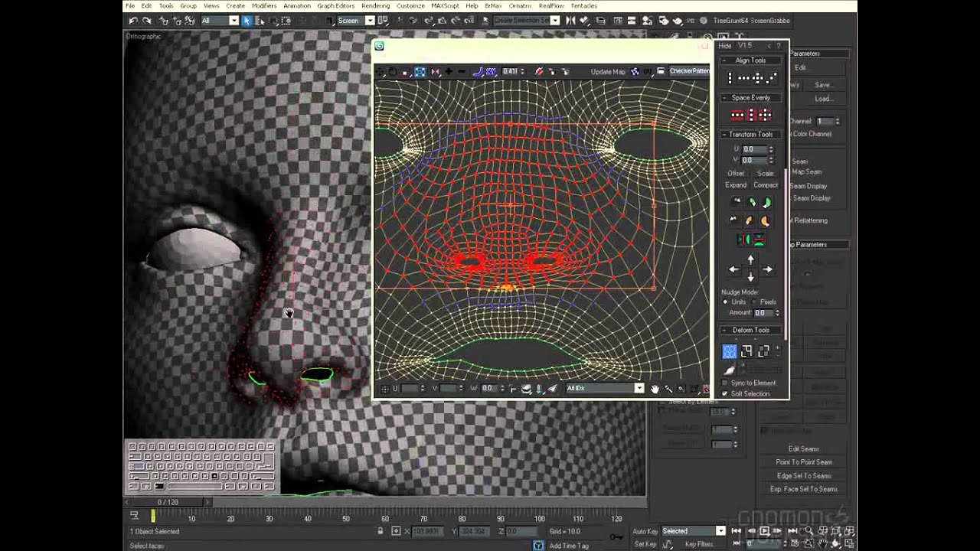Select the Pixels nudge mode radio button

pyautogui.click(x=753, y=302)
